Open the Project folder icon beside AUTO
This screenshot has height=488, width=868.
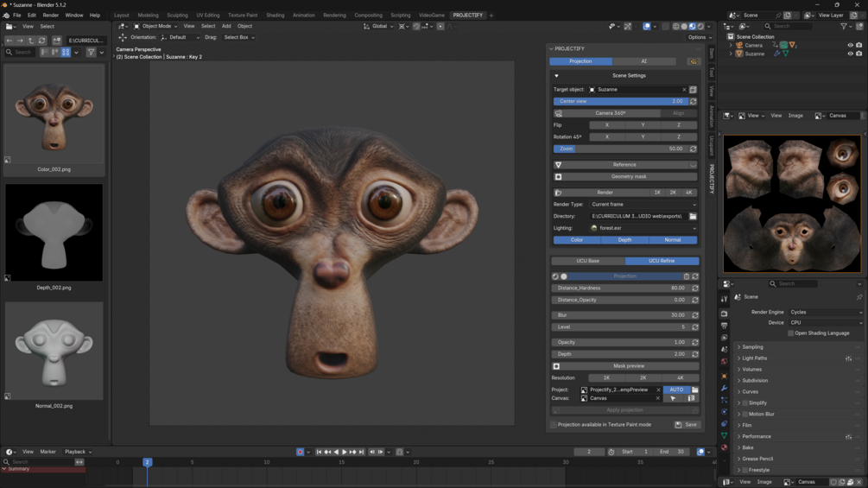point(695,390)
